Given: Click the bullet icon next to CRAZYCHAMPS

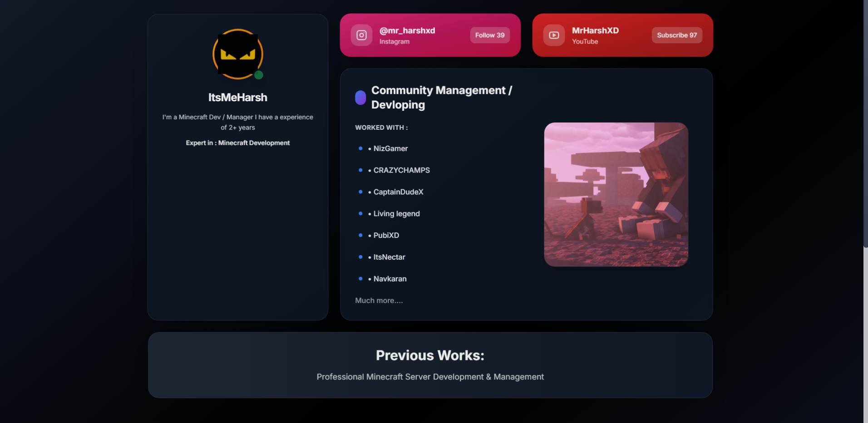Looking at the screenshot, I should [x=360, y=170].
